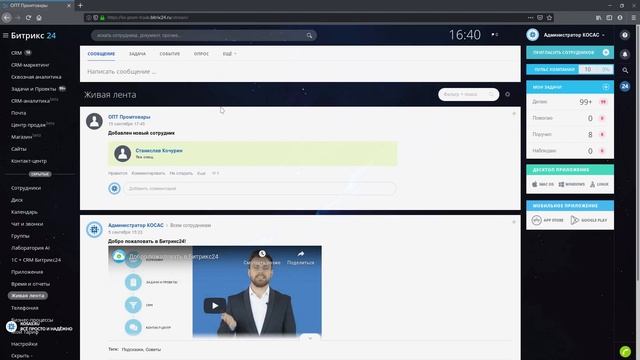Open the ОПТ Промтовары author link

pyautogui.click(x=129, y=117)
